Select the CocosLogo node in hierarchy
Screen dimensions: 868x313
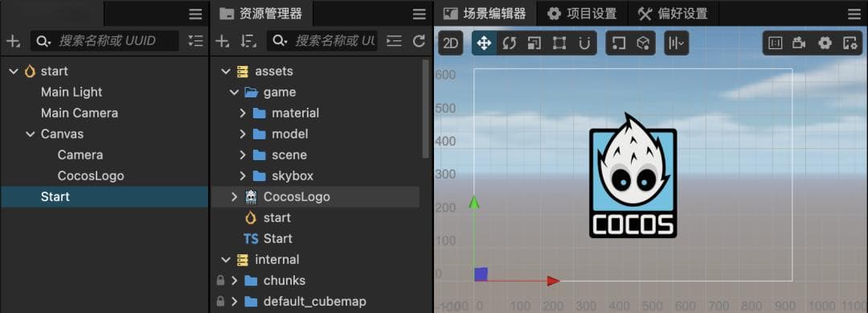(91, 176)
